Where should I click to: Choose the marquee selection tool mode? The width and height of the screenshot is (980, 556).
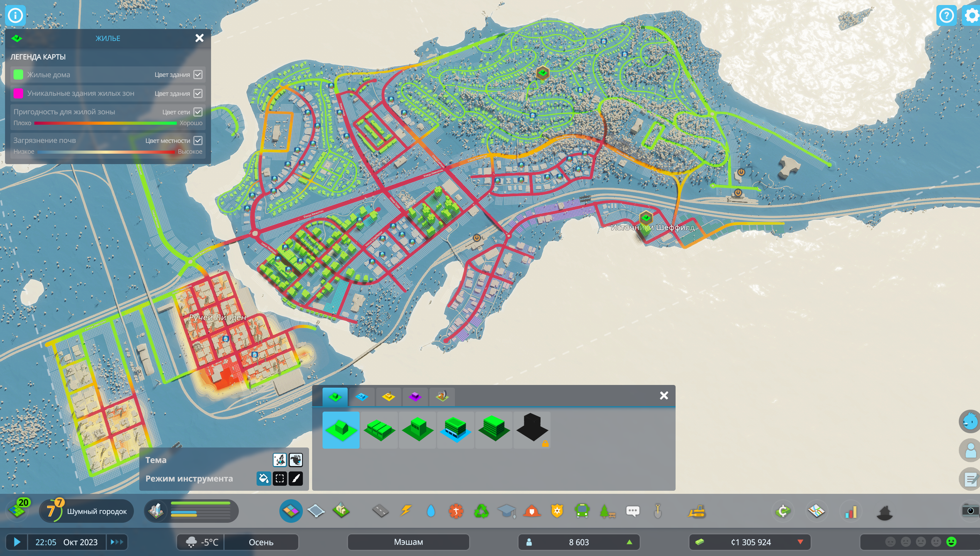(280, 478)
